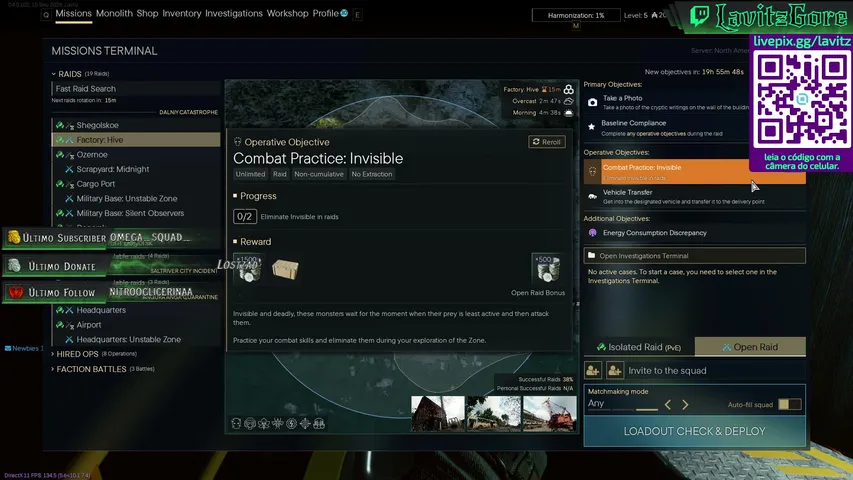Select the Headquarters raid
The image size is (853, 480).
click(x=136, y=310)
